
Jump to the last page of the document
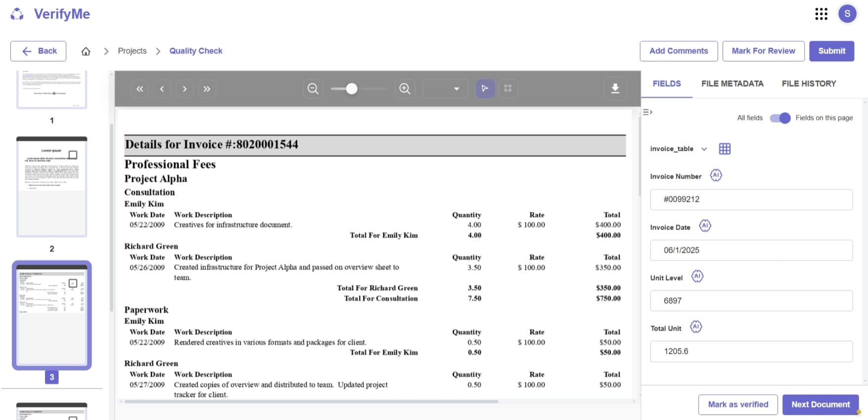[207, 89]
